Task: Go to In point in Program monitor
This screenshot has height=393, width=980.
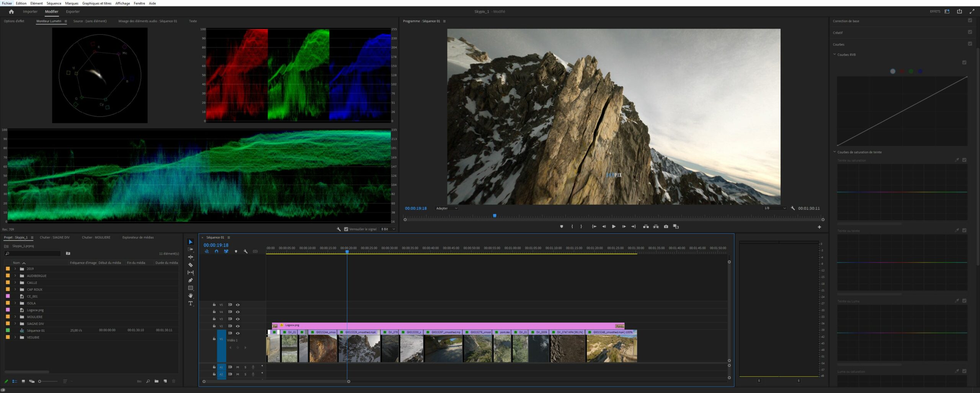Action: [594, 227]
